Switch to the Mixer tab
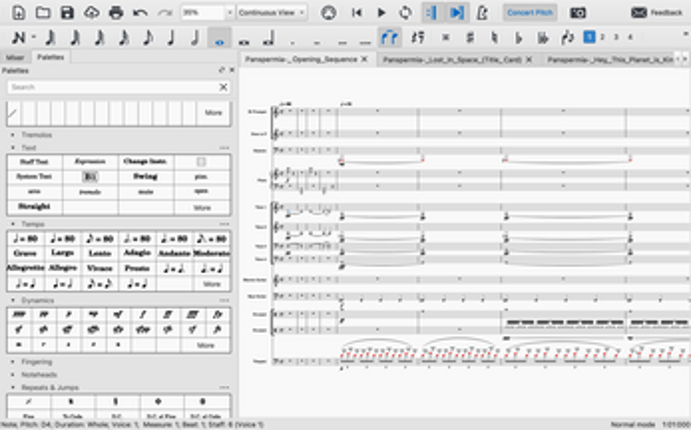 (15, 57)
